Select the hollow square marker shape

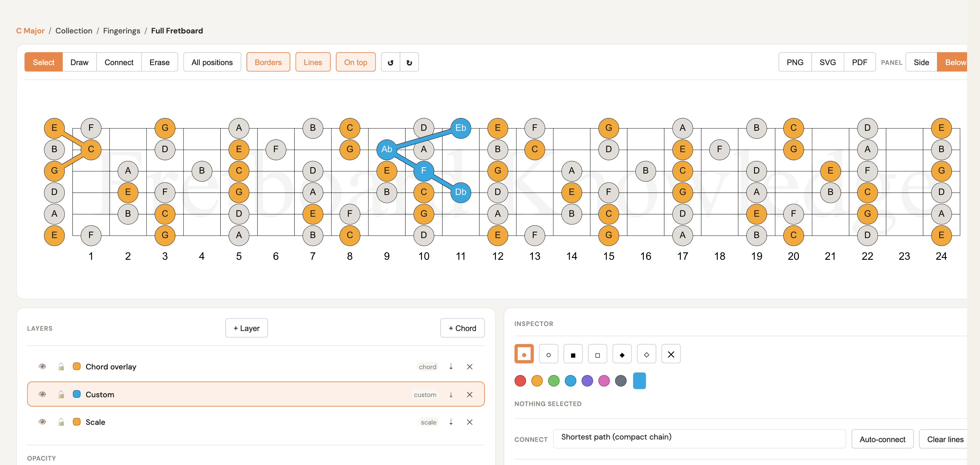point(597,354)
